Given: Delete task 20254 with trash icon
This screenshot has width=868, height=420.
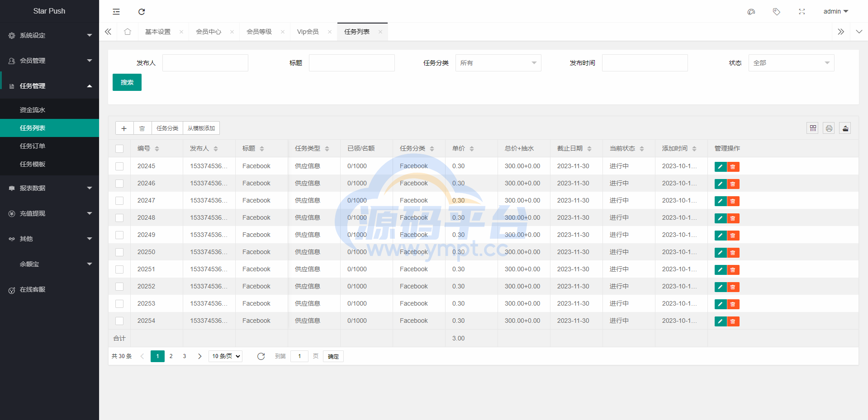Looking at the screenshot, I should point(733,321).
